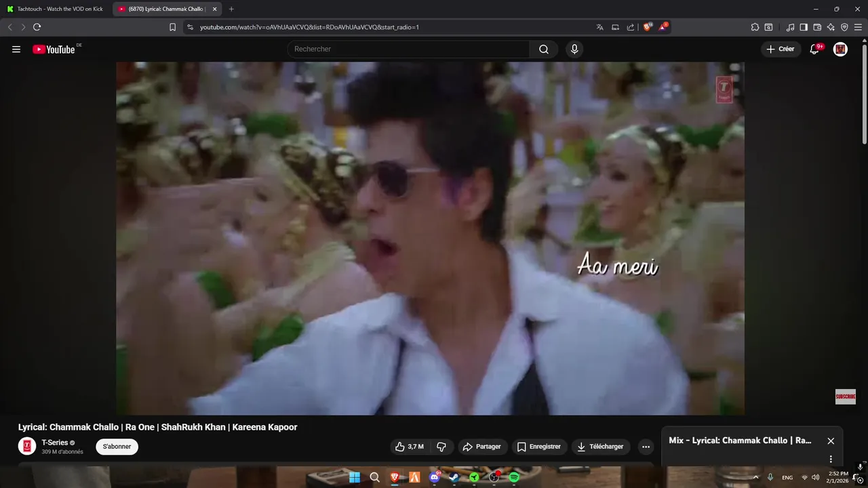Click the share page icon in address bar
This screenshot has width=868, height=488.
pos(631,27)
